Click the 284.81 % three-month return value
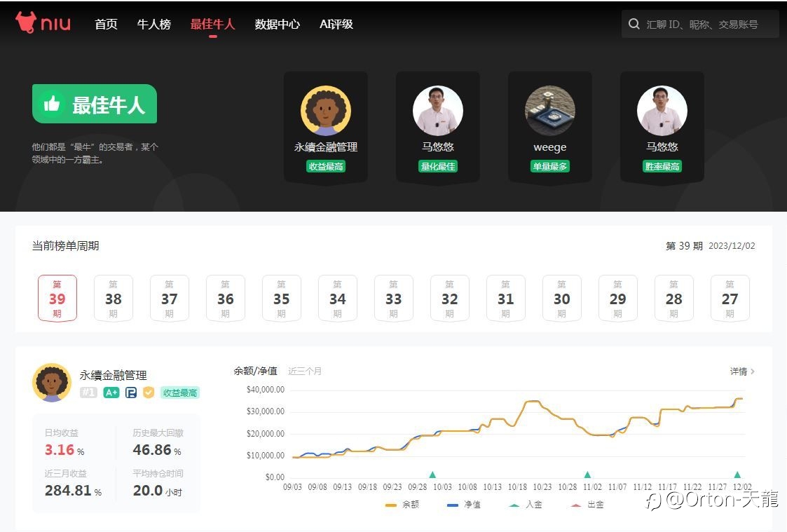 74,491
